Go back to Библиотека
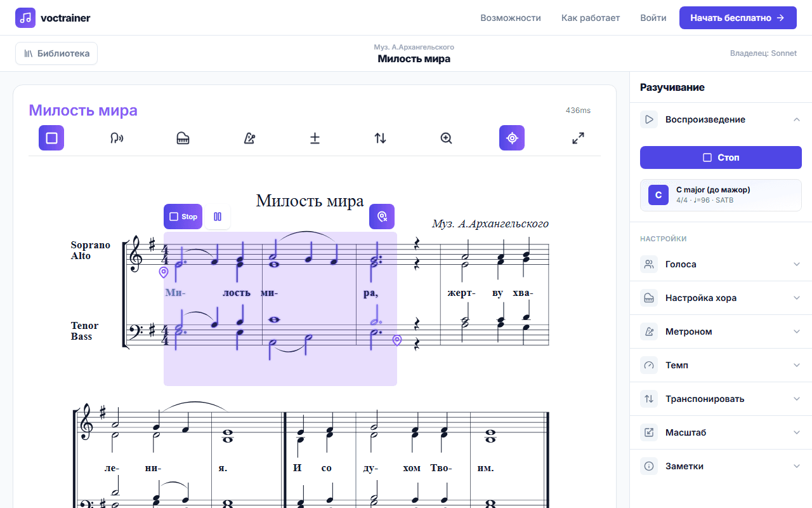 tap(56, 53)
